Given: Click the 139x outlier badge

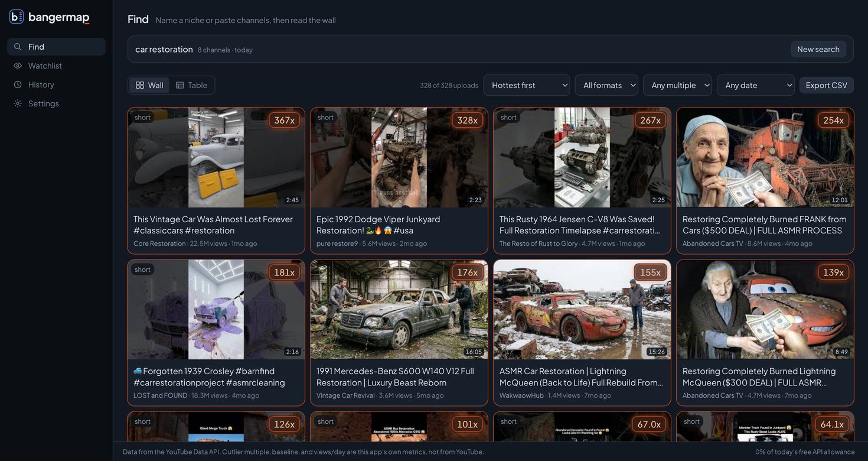Looking at the screenshot, I should pyautogui.click(x=834, y=272).
